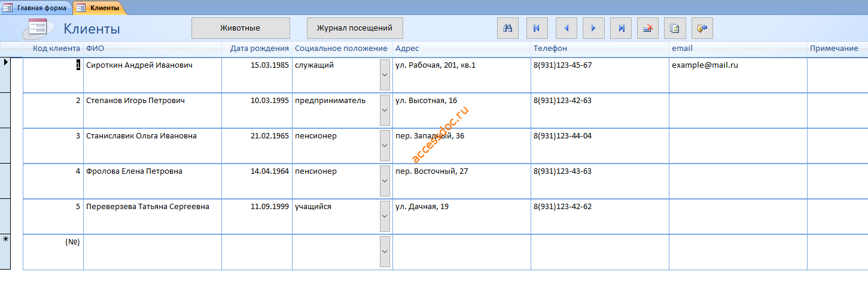Viewport: 868px width, 293px height.
Task: Click the Примечание column header
Action: 834,49
